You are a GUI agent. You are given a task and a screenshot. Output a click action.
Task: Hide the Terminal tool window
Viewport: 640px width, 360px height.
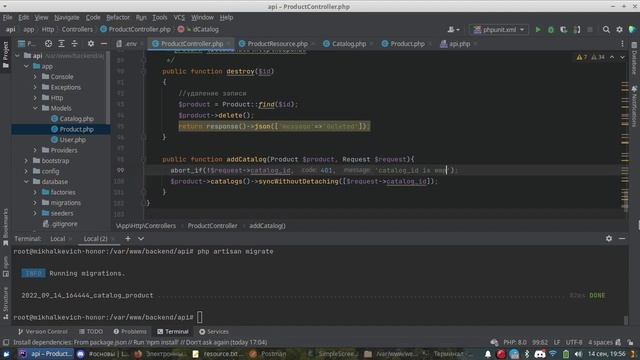tap(622, 239)
